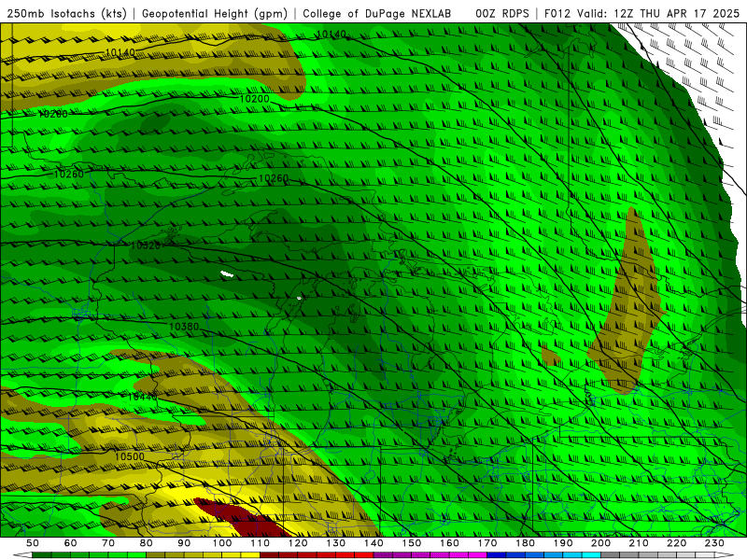Click the 10320 height contour label
Screen dimensions: 747x560
point(146,245)
